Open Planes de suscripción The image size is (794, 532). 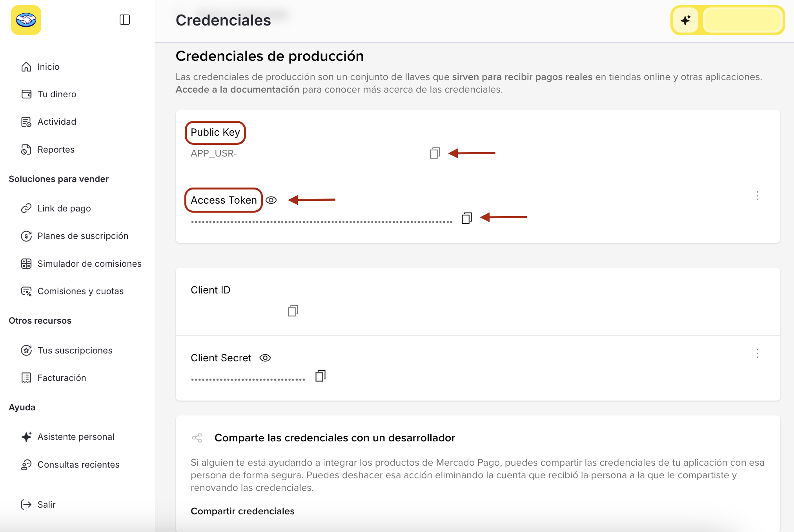[x=83, y=236]
